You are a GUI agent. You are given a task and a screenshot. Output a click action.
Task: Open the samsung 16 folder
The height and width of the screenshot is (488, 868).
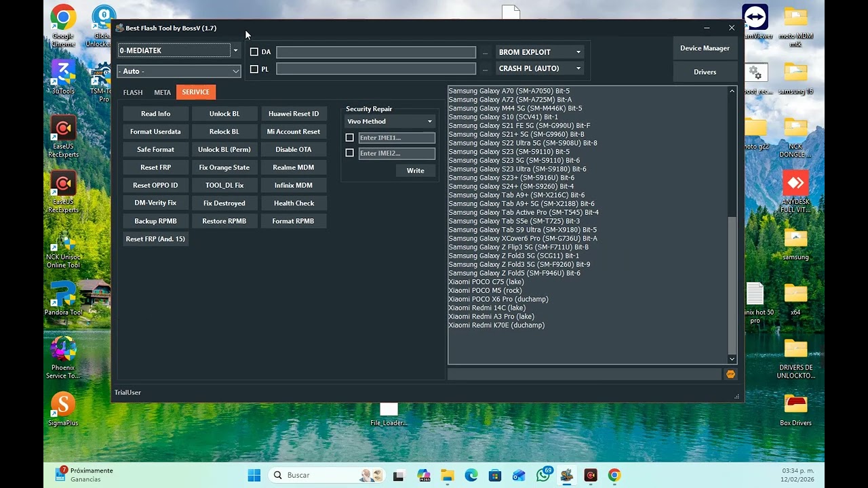(795, 78)
